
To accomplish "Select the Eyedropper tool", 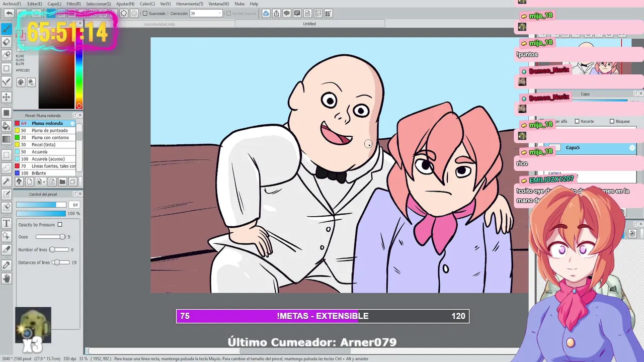I will 7,265.
